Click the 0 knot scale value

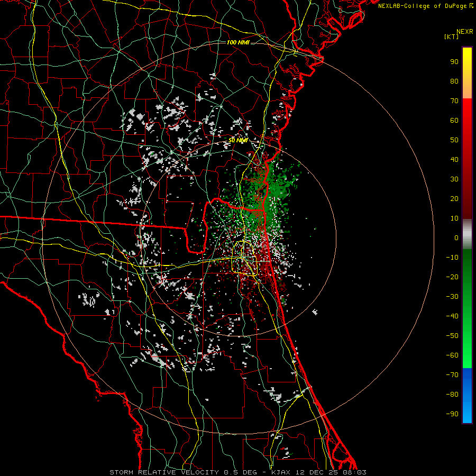click(456, 238)
